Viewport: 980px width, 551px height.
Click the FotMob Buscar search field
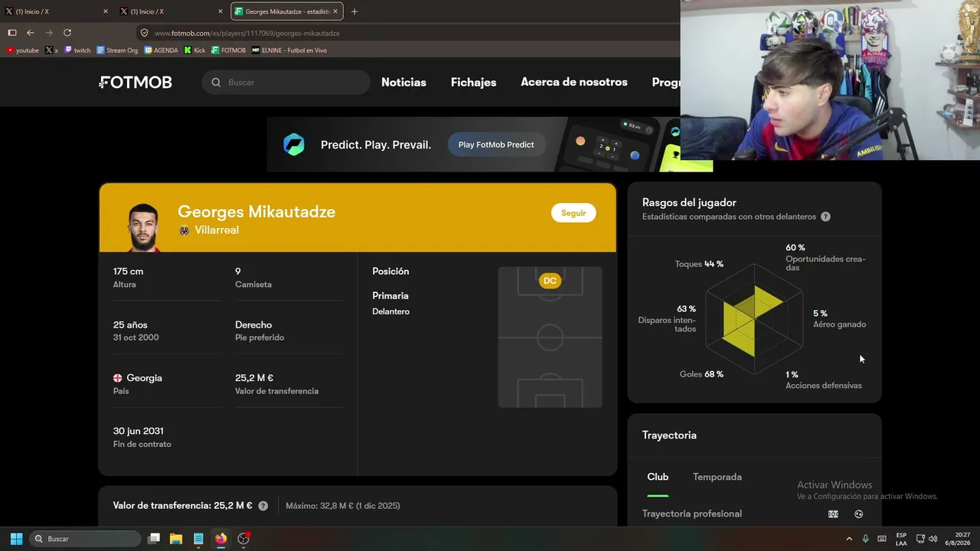coord(286,83)
